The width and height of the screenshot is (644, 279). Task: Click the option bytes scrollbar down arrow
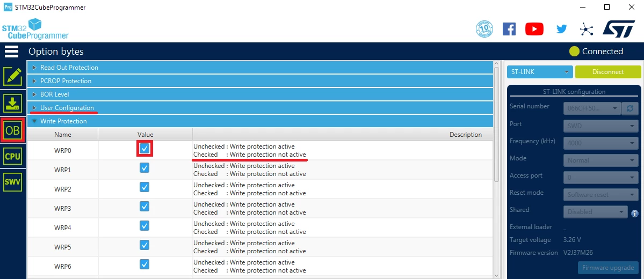tap(496, 275)
